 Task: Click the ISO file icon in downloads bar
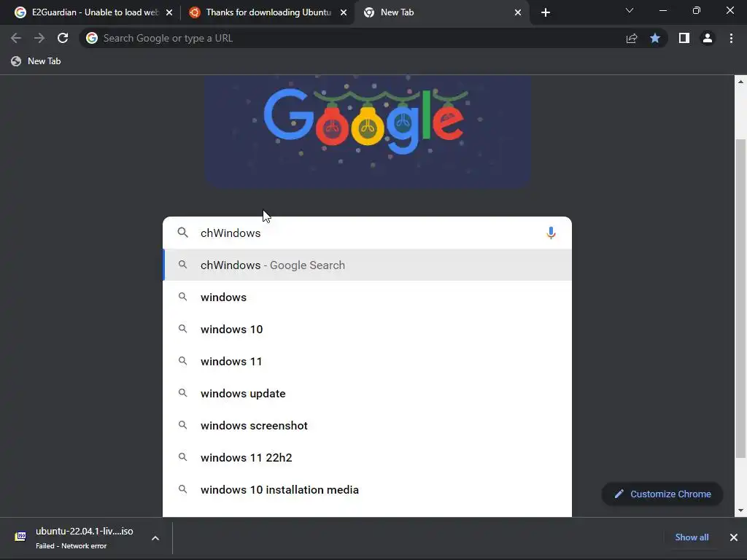[20, 537]
